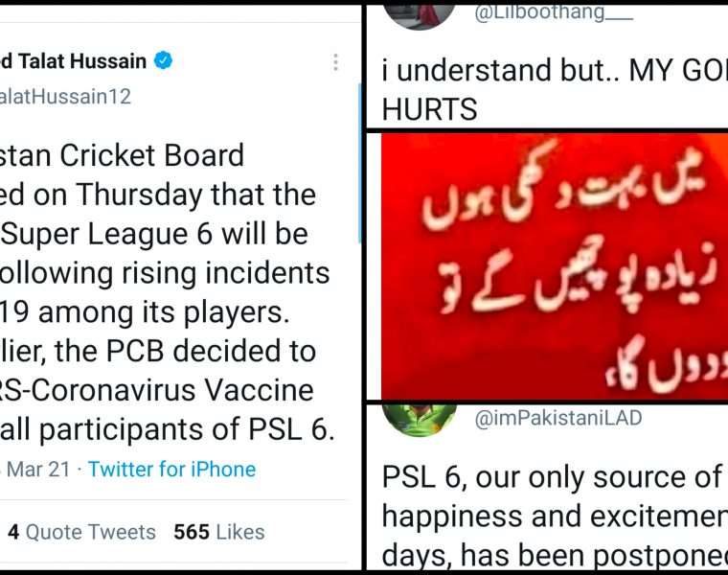View the 4 Quote Tweets list
Image resolution: width=728 pixels, height=575 pixels.
coord(81,532)
